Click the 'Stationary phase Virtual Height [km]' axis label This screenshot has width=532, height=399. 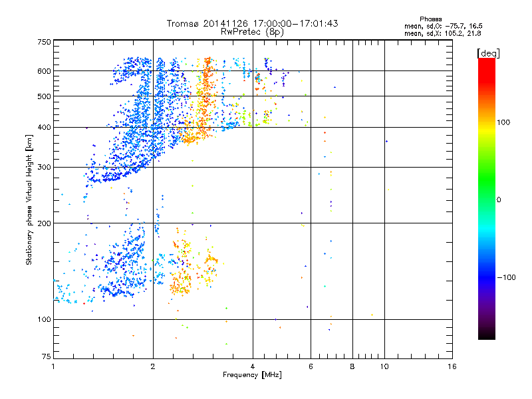pos(29,199)
